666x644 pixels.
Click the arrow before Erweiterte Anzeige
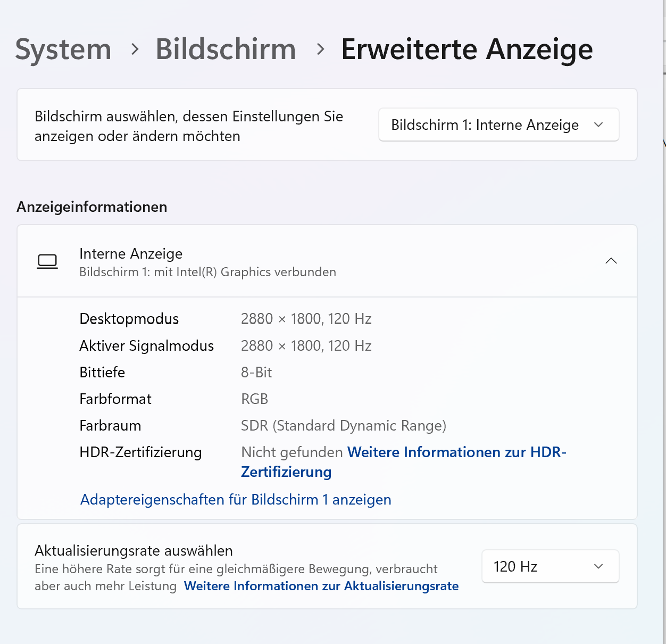click(x=320, y=49)
